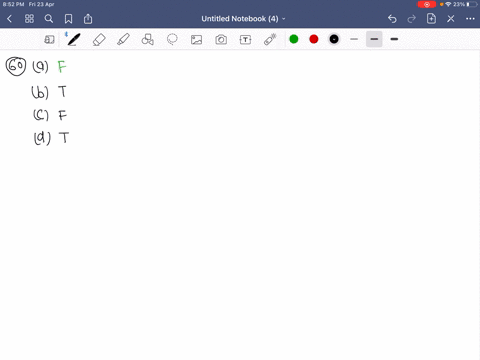Viewport: 480px width, 360px height.
Task: Select the thickest stroke width
Action: pos(394,39)
